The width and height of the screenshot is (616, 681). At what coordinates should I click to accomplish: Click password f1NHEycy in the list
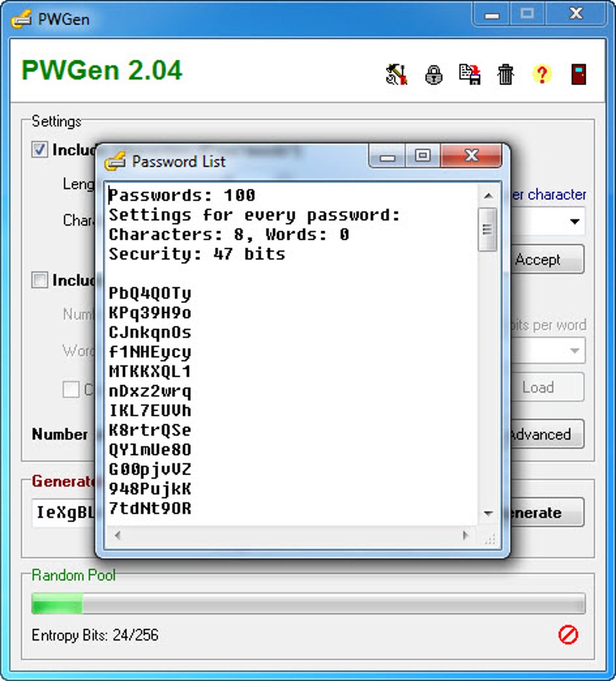150,352
